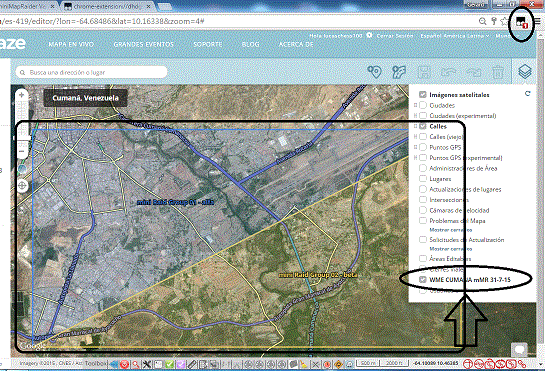Open the MAPA EN VIVO menu
Viewport: 545px width, 371px height.
pos(71,45)
